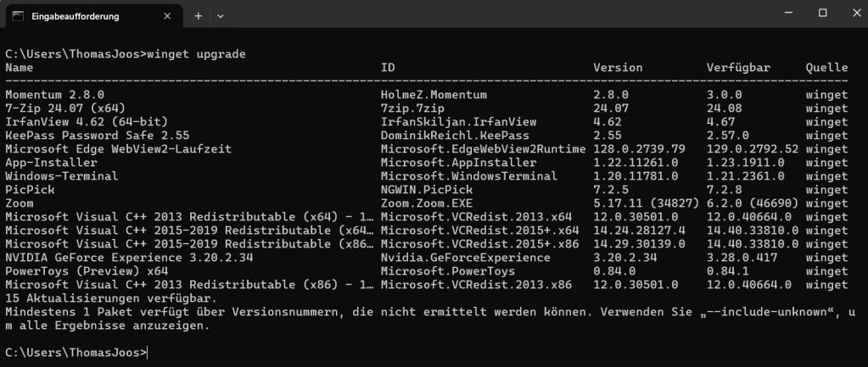This screenshot has height=367, width=868.
Task: Click the 'Version' column header
Action: coord(618,68)
